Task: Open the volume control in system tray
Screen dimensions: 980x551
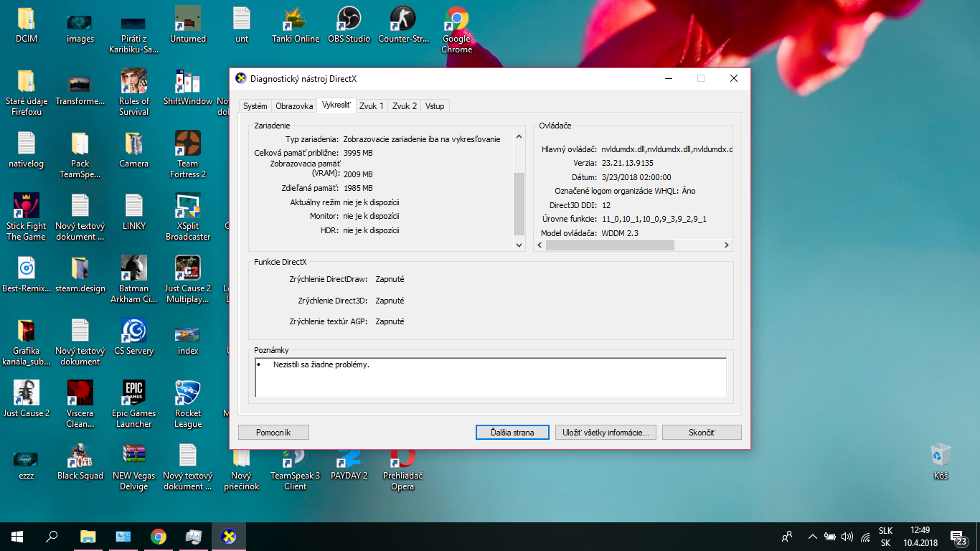Action: (x=847, y=536)
